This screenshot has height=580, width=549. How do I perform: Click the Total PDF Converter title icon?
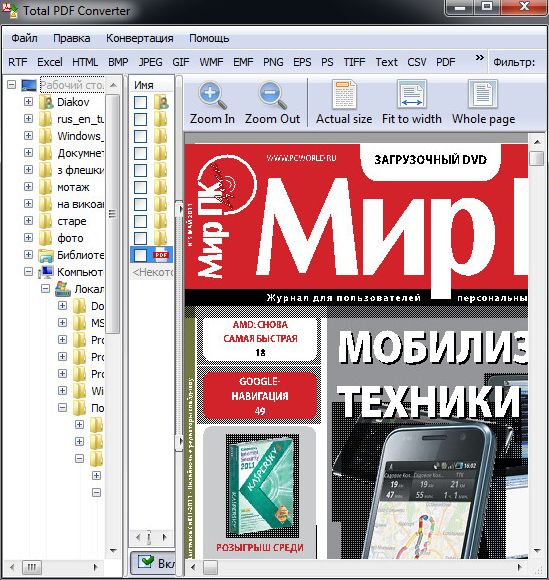(x=9, y=10)
